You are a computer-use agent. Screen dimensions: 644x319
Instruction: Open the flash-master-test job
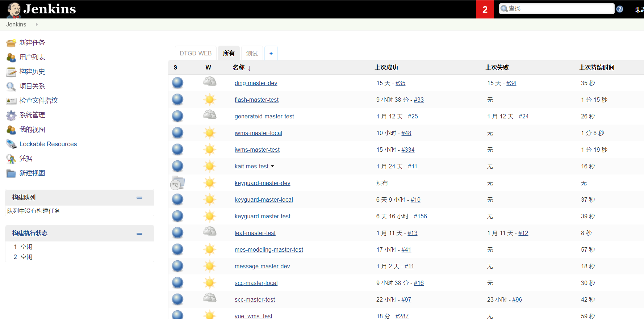pos(256,100)
